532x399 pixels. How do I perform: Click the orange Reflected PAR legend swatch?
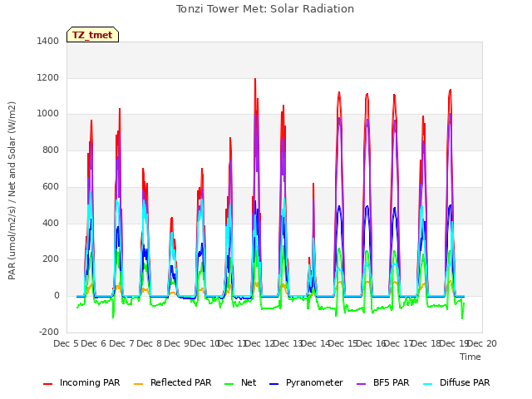tap(139, 384)
